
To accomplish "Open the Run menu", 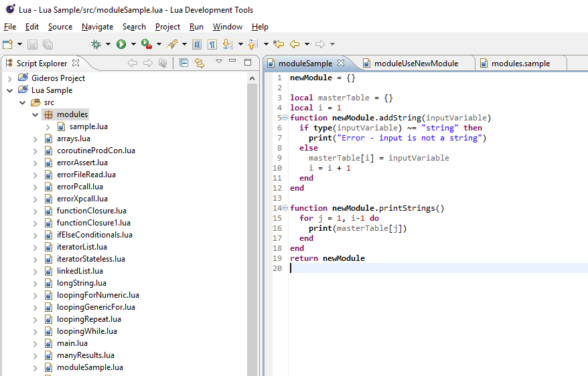I will [196, 27].
